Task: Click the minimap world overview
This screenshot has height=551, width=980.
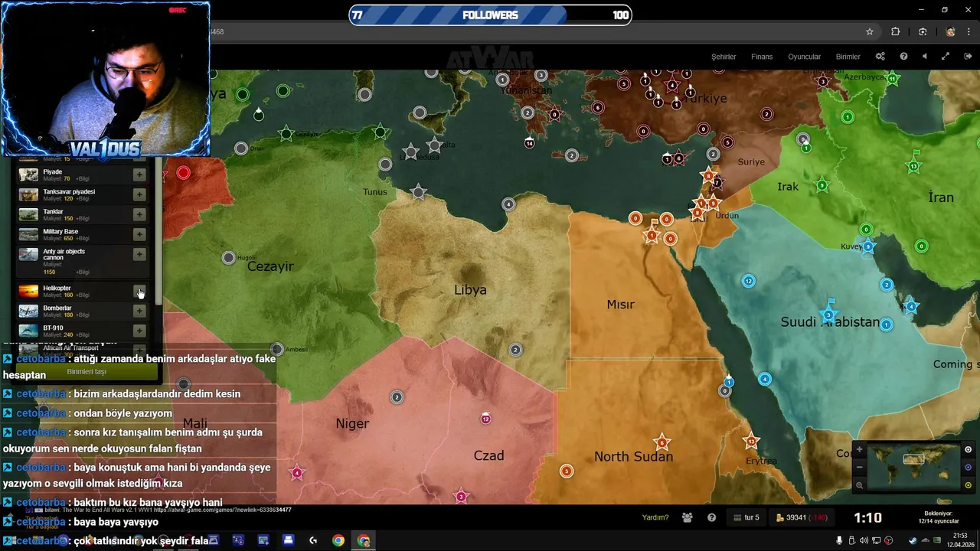Action: click(x=913, y=467)
